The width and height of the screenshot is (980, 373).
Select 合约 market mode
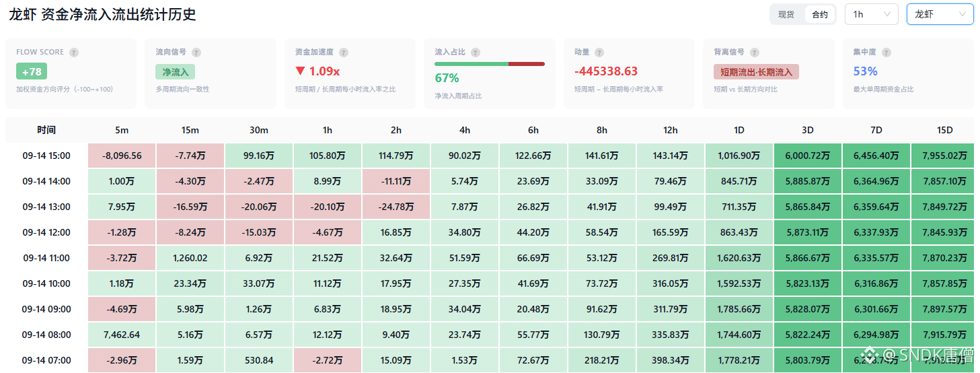(x=820, y=14)
